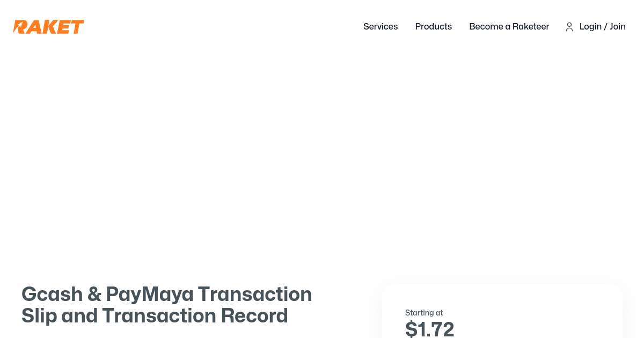This screenshot has width=644, height=338.
Task: Click the Starting at label
Action: (x=424, y=313)
